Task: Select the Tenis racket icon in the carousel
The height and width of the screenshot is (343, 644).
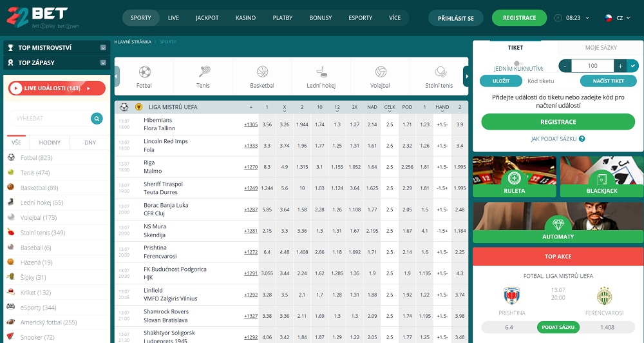Action: coord(204,72)
